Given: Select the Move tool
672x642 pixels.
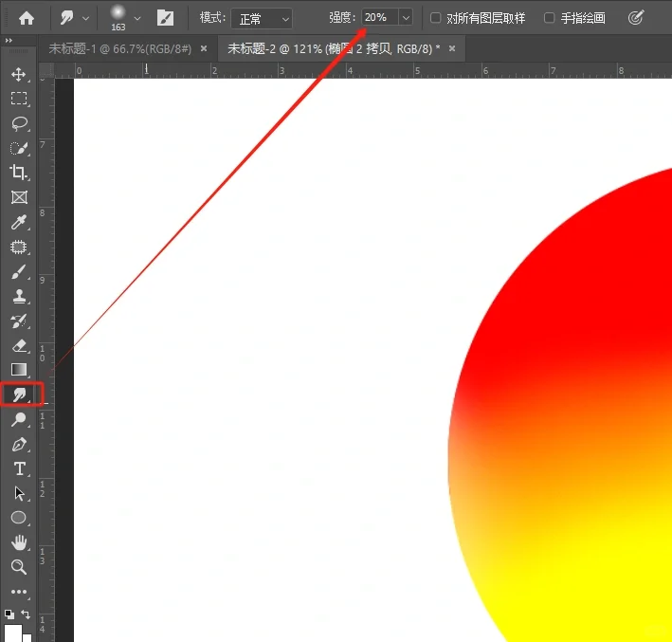Looking at the screenshot, I should coord(18,74).
